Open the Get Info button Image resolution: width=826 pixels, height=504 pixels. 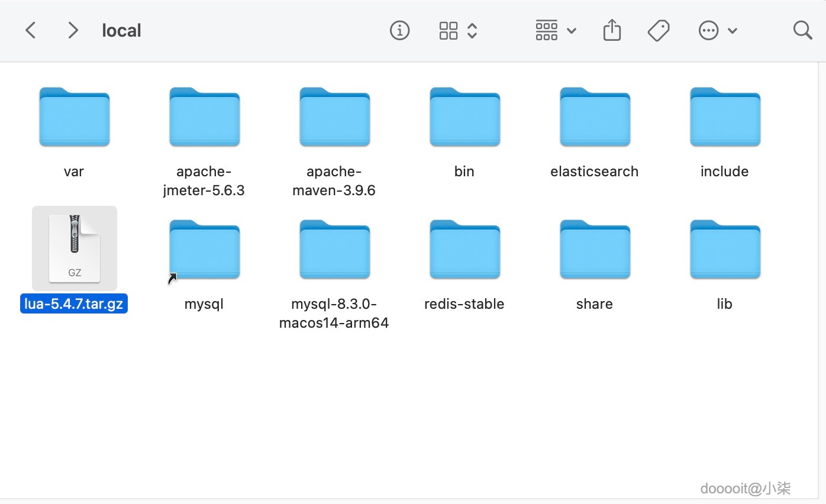click(x=400, y=30)
